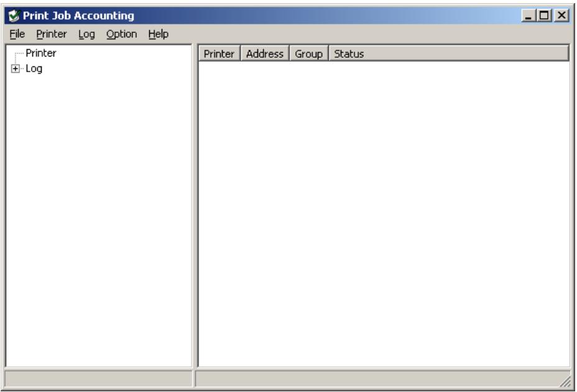Open the File menu

(17, 34)
